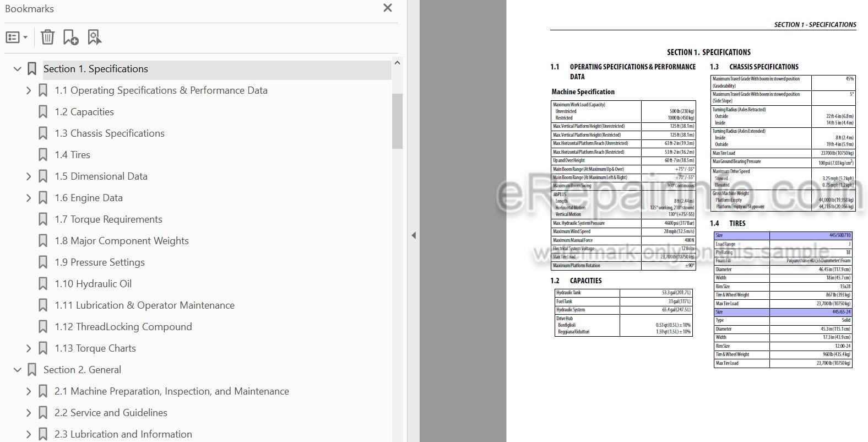The image size is (868, 442).
Task: Click bookmark icon beside 1.10 Hydraulic Oil
Action: pyautogui.click(x=43, y=284)
